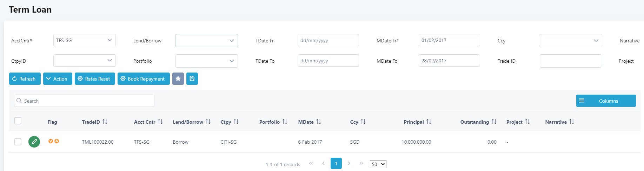Click the MDate Fr field with 01/02/2017
This screenshot has width=644, height=171.
tap(449, 40)
